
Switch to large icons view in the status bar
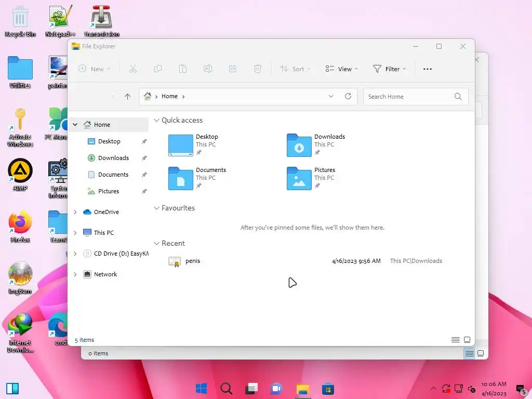[x=467, y=340]
